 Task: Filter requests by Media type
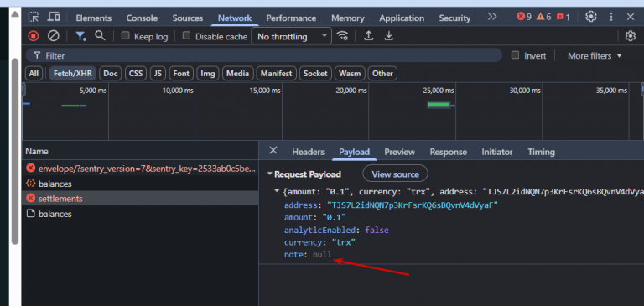pos(238,74)
